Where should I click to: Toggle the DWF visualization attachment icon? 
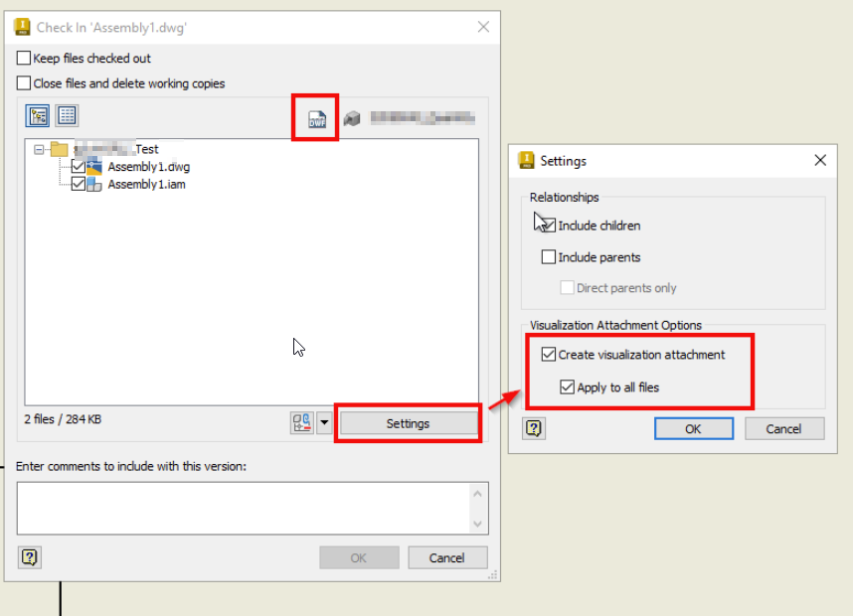317,118
